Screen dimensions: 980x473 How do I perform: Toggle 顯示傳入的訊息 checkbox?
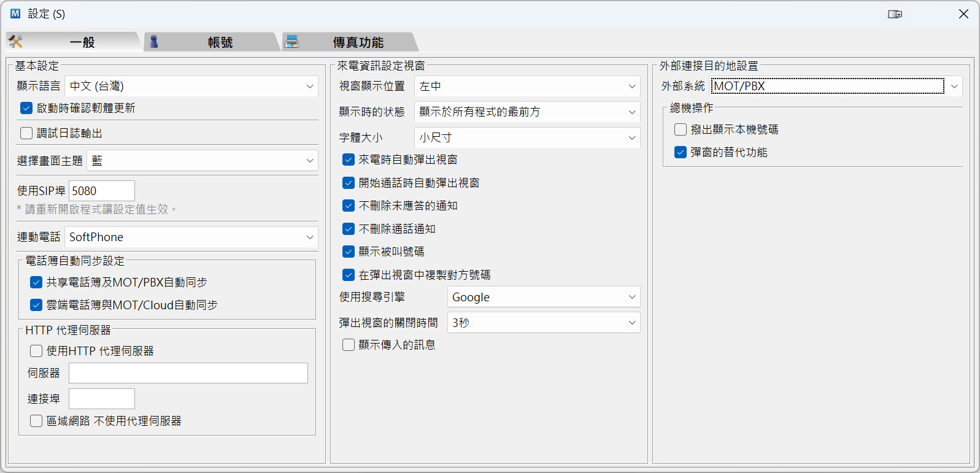(349, 345)
